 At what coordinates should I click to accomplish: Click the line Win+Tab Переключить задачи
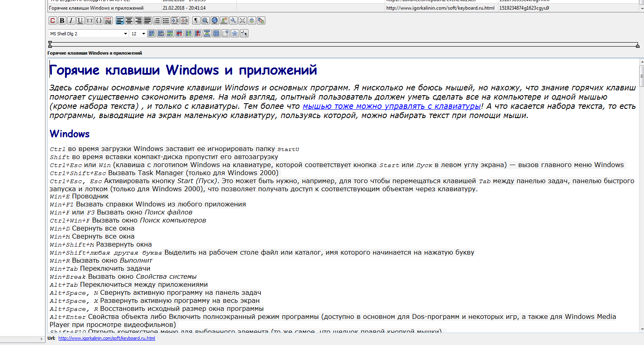click(x=100, y=269)
